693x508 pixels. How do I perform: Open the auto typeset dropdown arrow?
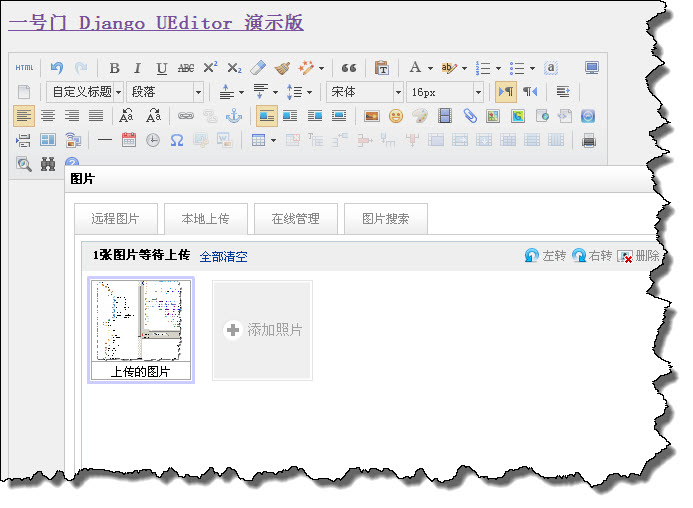coord(321,68)
